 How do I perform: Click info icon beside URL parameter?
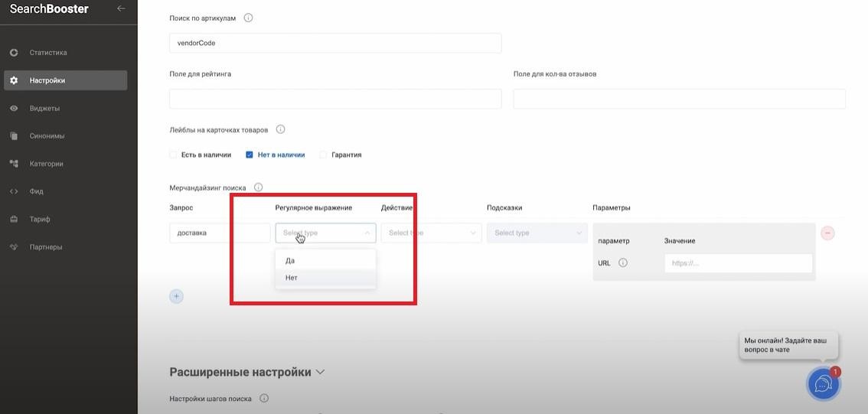[623, 262]
